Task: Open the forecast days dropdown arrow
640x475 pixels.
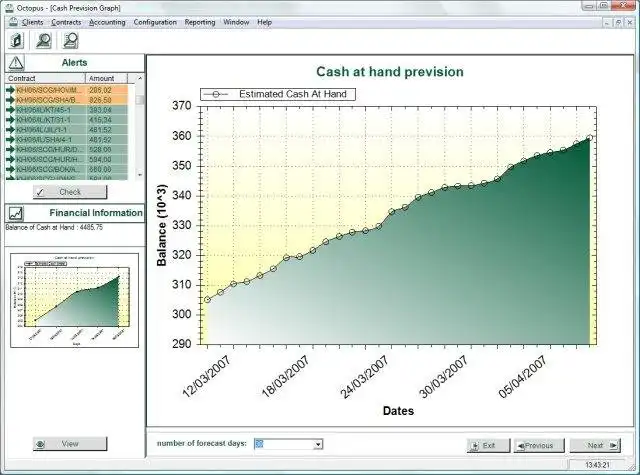Action: tap(318, 444)
